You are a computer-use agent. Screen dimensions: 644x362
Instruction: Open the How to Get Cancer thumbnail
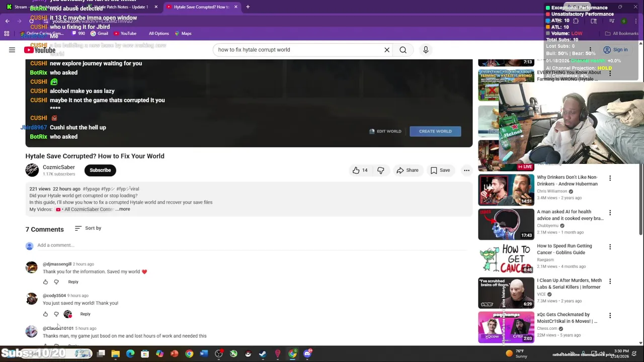[506, 258]
